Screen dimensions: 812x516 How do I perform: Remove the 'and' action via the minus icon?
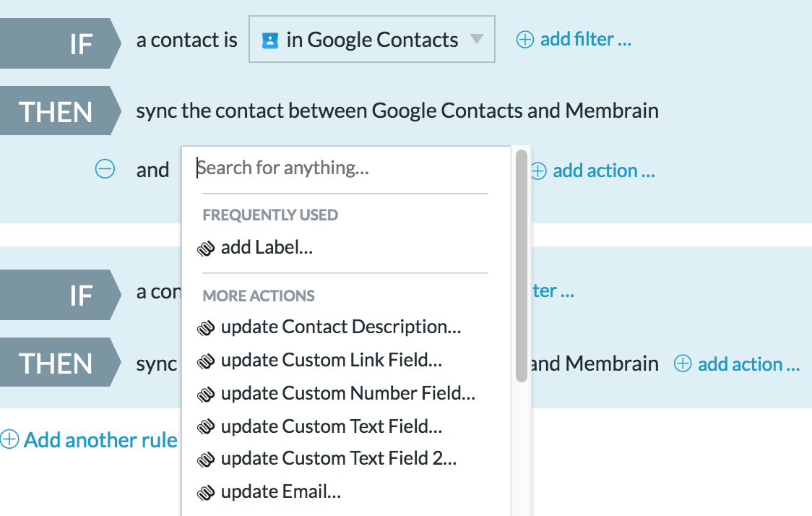[105, 169]
